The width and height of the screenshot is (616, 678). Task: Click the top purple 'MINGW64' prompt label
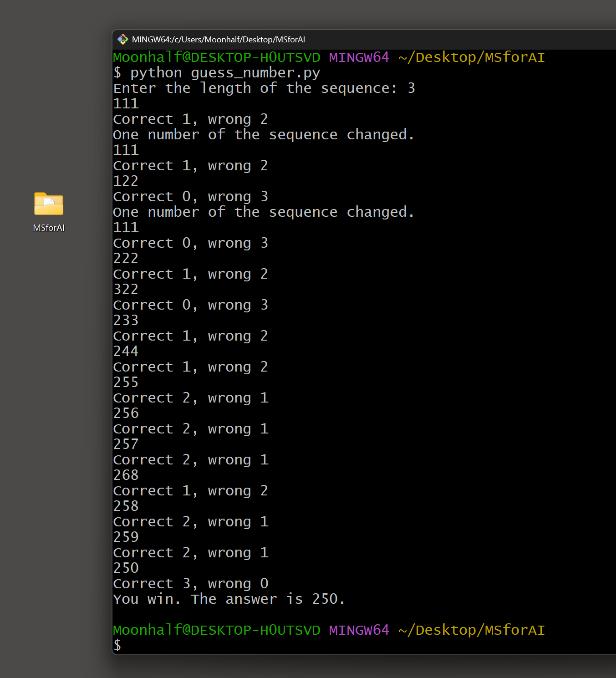359,57
